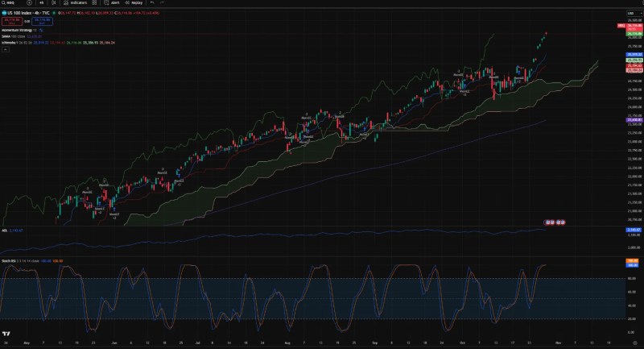644x349 pixels.
Task: Click the green last price label on axis
Action: [x=634, y=34]
